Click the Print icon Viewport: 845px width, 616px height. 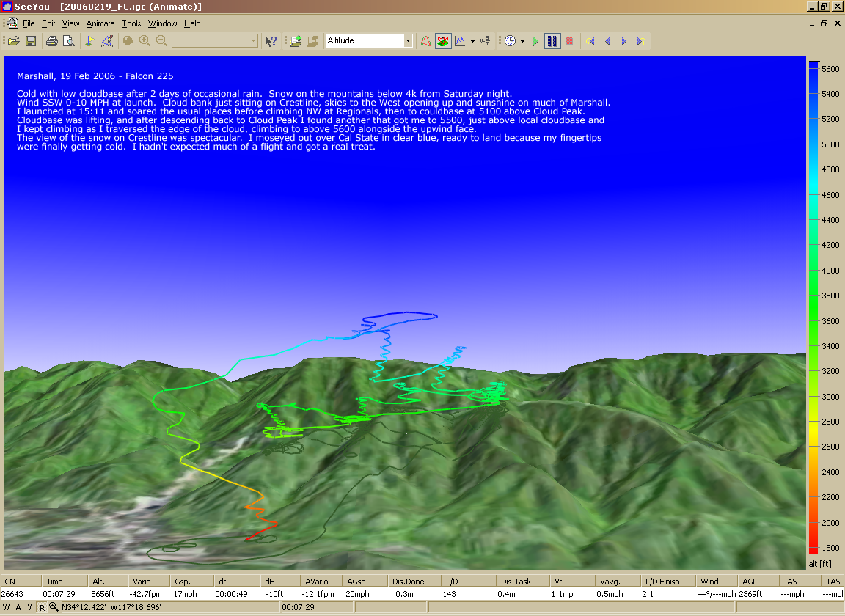52,41
